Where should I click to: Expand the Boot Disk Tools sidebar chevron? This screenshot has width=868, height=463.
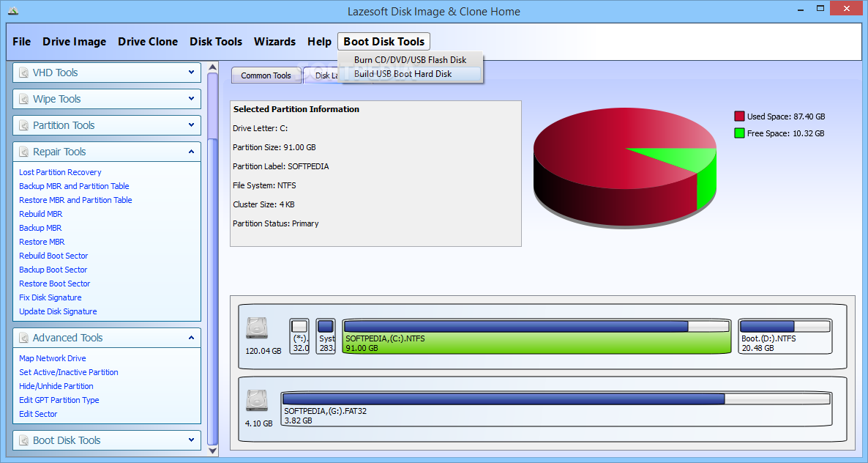tap(191, 440)
